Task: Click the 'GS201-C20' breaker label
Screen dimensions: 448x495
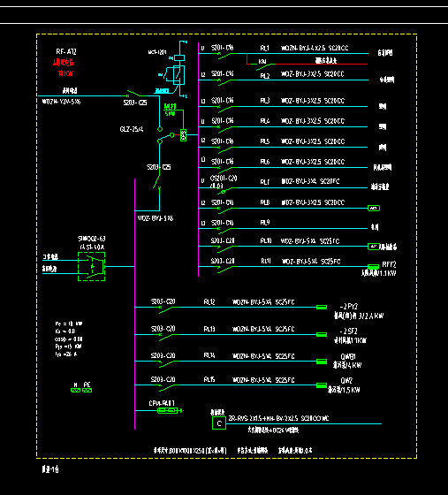Action: click(x=224, y=179)
